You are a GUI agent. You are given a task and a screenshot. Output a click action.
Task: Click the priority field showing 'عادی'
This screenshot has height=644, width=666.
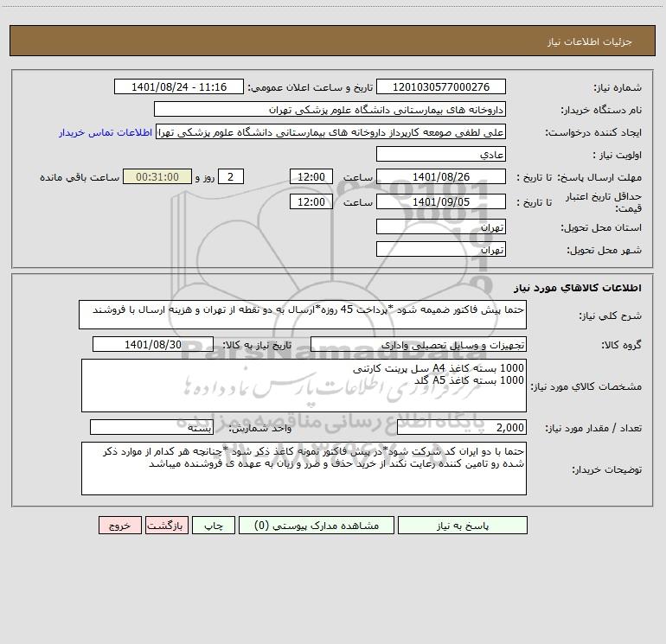point(441,154)
